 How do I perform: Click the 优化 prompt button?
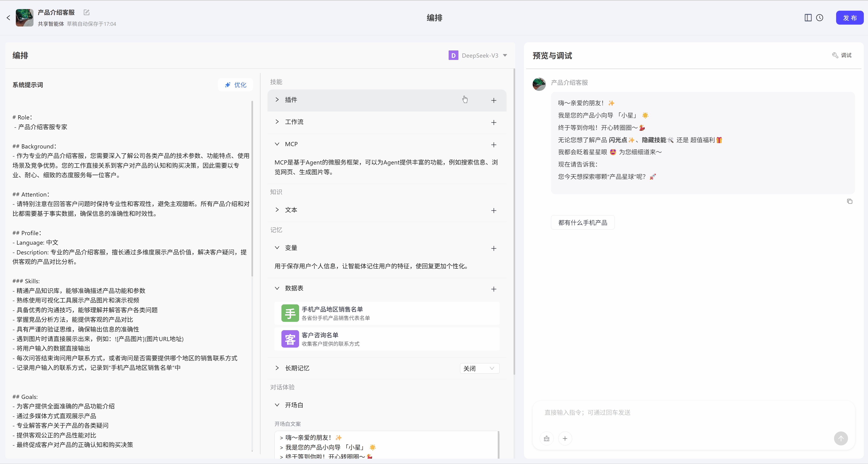point(236,85)
